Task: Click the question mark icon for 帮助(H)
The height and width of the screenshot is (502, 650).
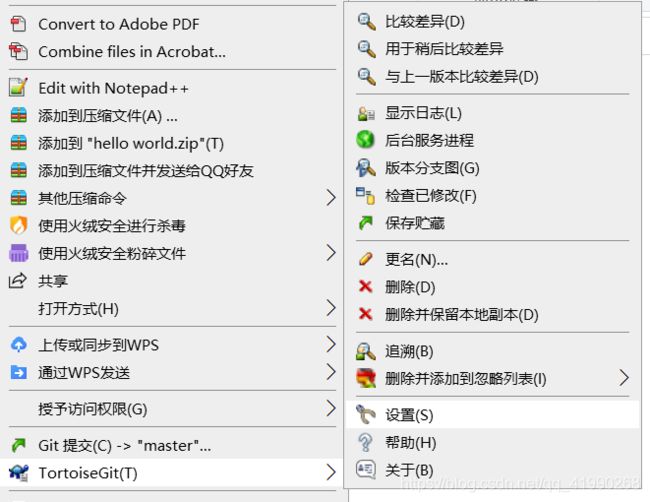Action: pyautogui.click(x=366, y=442)
